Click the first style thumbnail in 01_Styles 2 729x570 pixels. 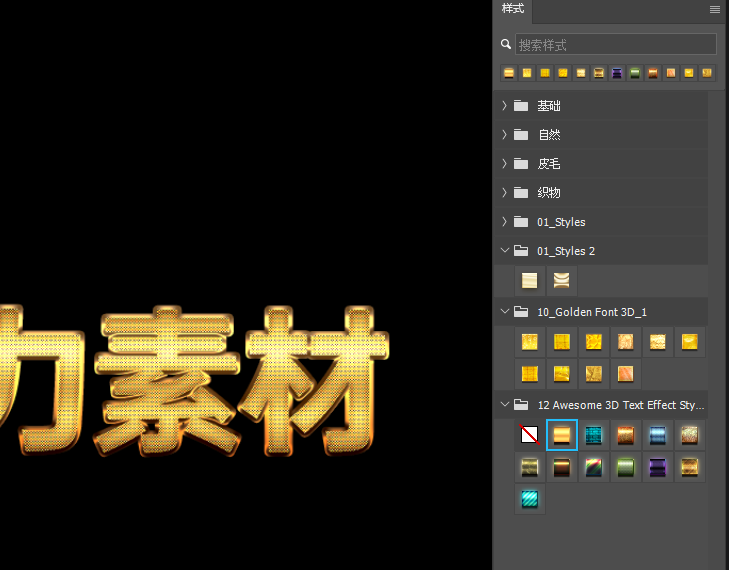click(529, 281)
